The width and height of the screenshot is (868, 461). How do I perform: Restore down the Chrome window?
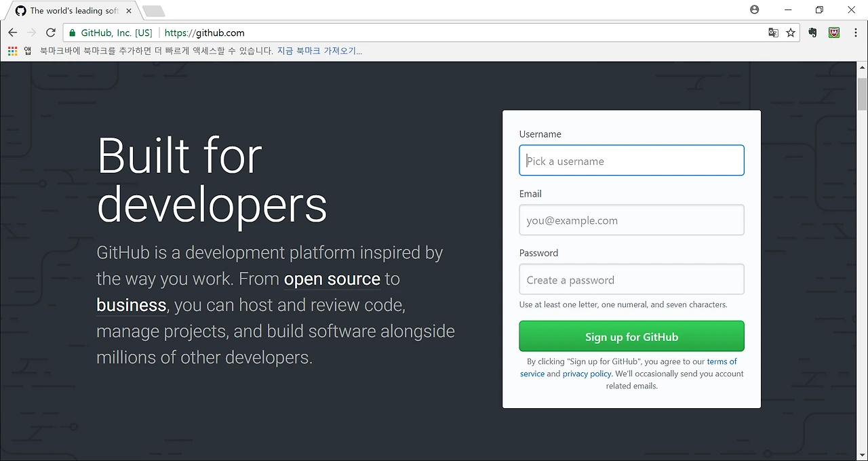[x=819, y=9]
